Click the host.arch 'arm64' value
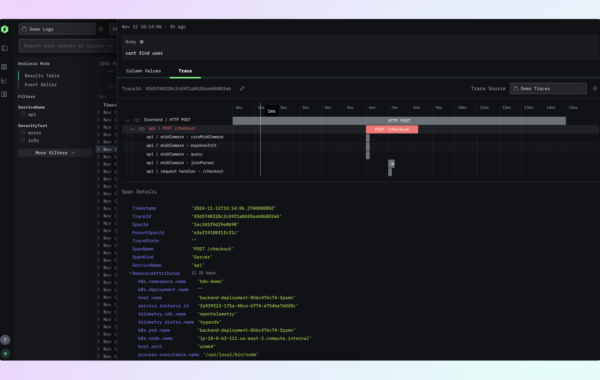600x380 pixels. (207, 346)
